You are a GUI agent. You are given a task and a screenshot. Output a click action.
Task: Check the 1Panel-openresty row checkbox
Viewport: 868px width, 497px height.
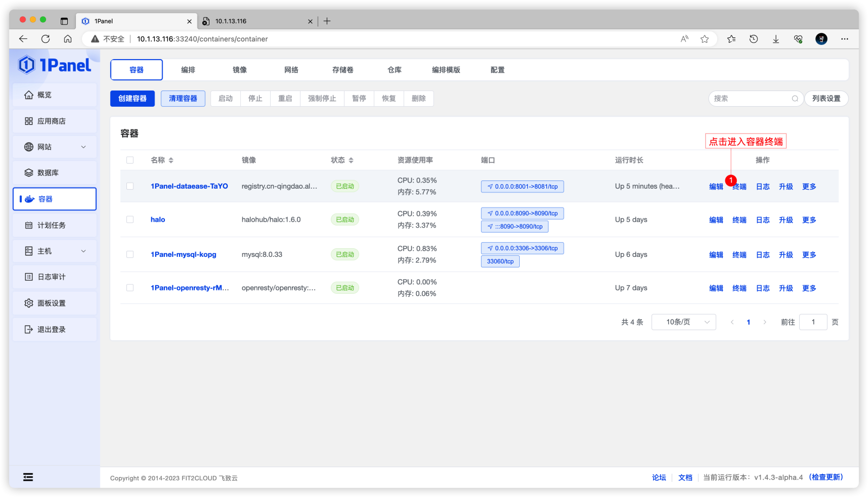coord(130,288)
